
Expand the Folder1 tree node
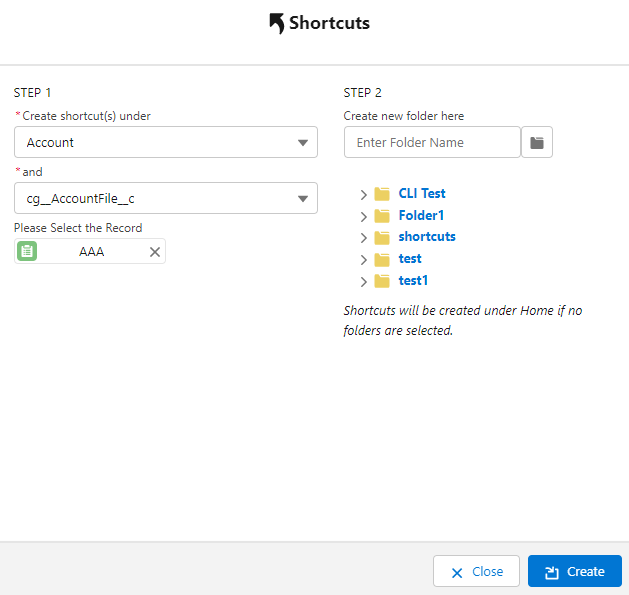click(x=363, y=216)
